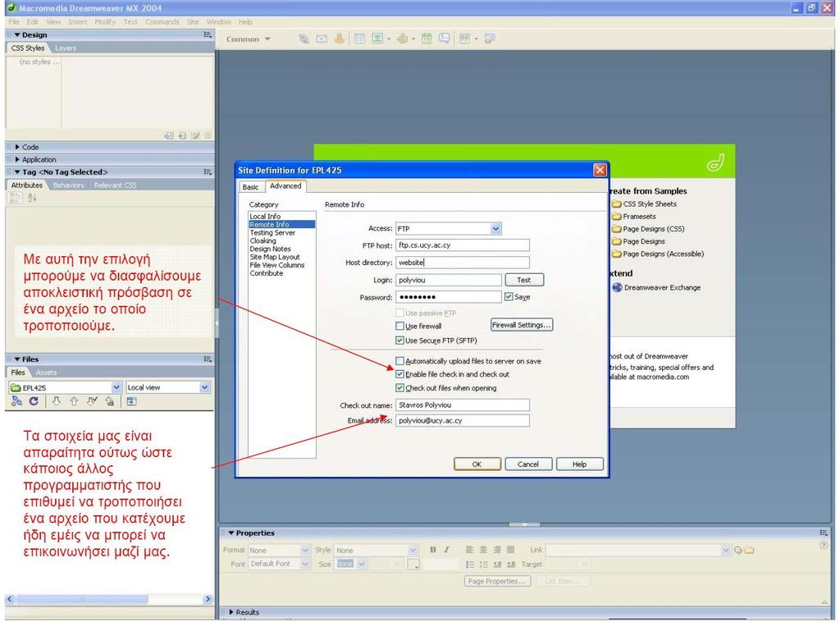This screenshot has width=840, height=622.
Task: Open the Common insert category dropdown
Action: (248, 39)
